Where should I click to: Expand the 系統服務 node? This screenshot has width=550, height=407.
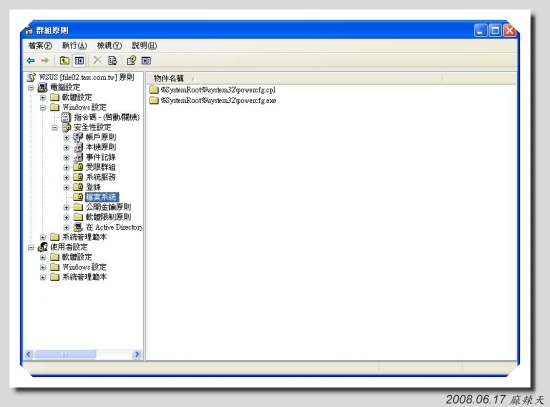[x=66, y=177]
